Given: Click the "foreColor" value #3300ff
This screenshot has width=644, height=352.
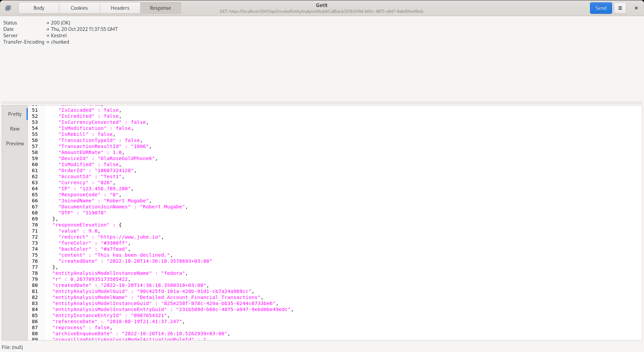Looking at the screenshot, I should point(114,243).
